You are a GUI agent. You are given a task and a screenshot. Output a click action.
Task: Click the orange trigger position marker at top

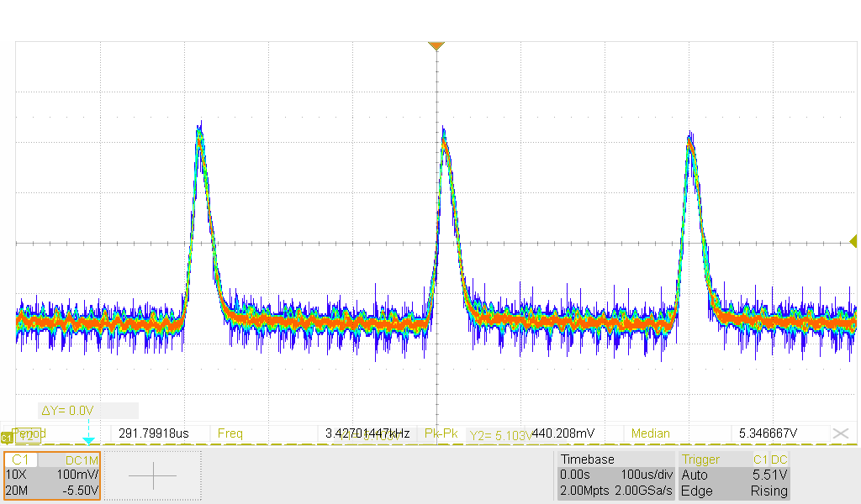coord(436,45)
